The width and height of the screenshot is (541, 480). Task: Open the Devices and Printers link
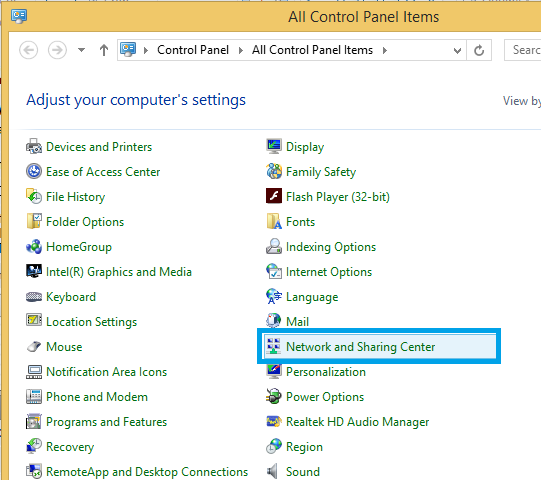point(99,147)
